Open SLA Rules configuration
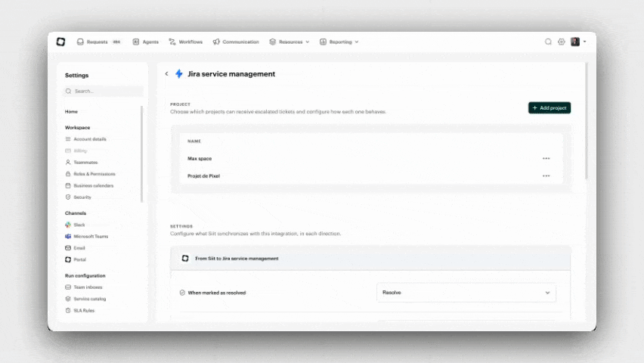This screenshot has width=644, height=363. (x=80, y=310)
